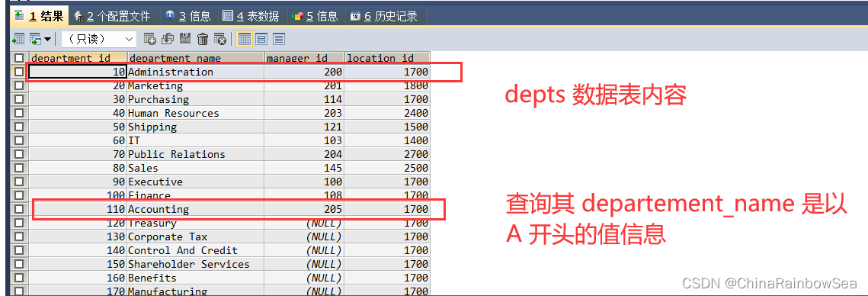868x296 pixels.
Task: Click the save changes floppy icon
Action: [185, 39]
